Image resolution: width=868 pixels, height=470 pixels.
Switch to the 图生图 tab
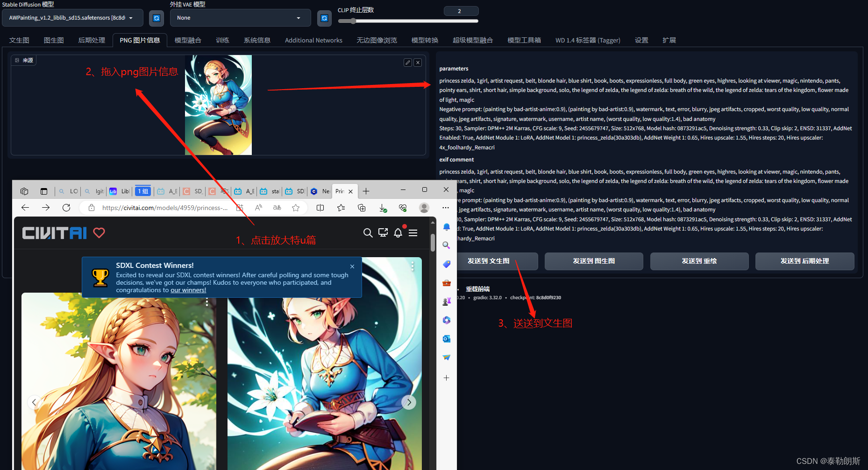[54, 41]
